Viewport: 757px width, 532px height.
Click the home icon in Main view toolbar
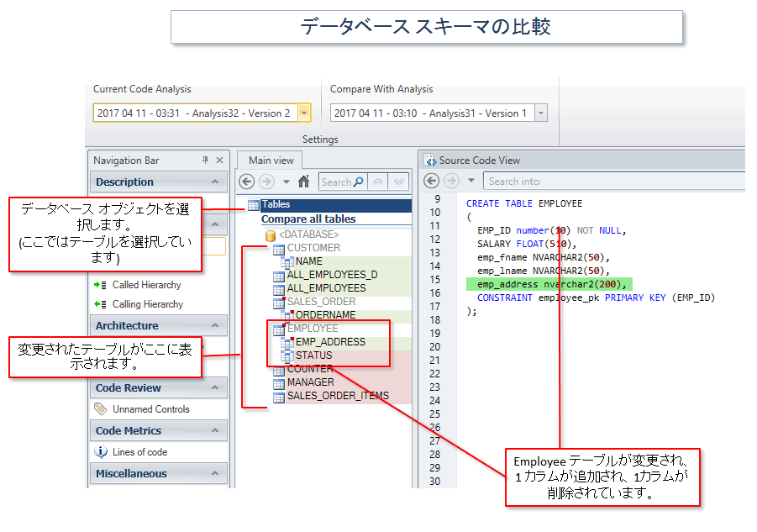[304, 182]
